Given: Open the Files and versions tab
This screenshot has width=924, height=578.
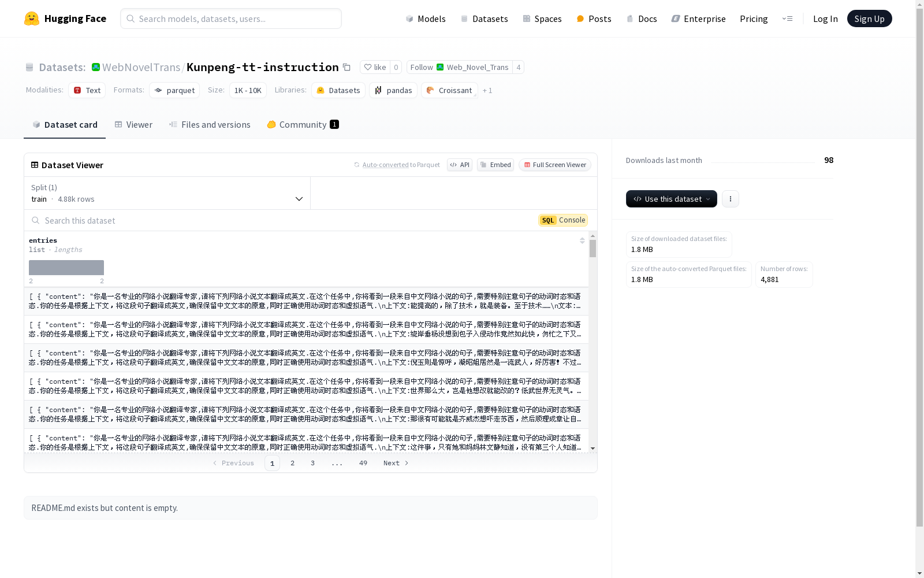Looking at the screenshot, I should [x=210, y=124].
